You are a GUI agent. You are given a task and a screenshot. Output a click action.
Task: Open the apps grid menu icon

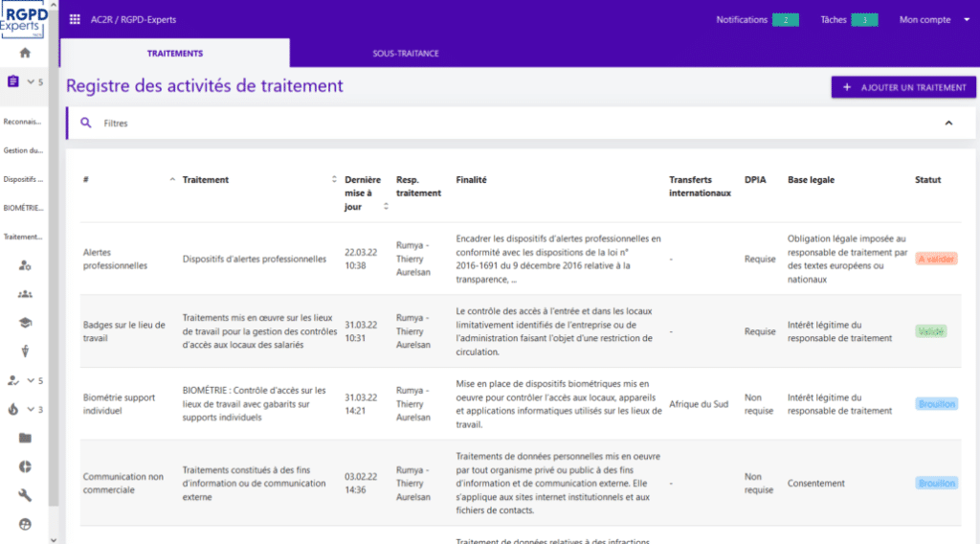(75, 19)
